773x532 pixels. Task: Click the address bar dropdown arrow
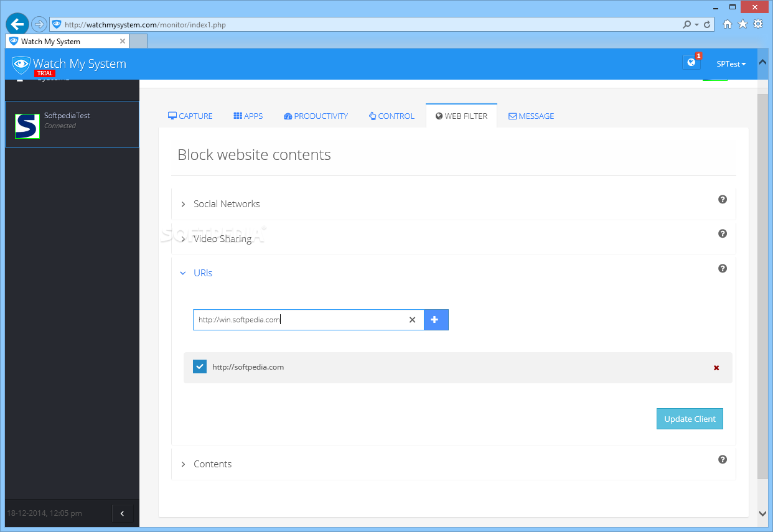(x=696, y=25)
